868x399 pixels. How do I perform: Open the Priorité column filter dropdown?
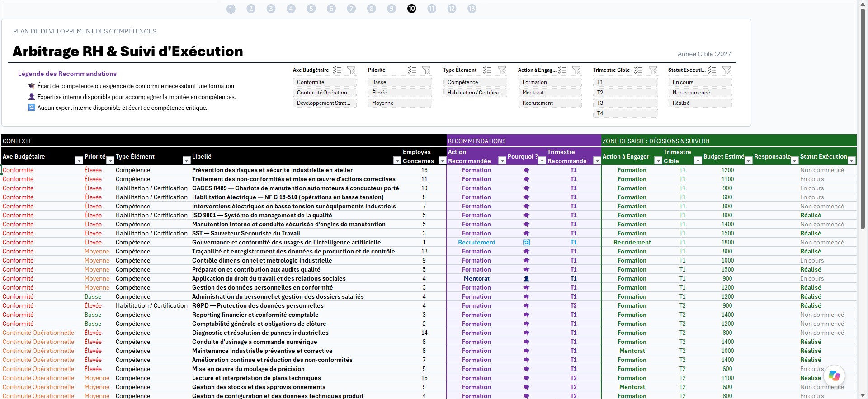point(110,161)
